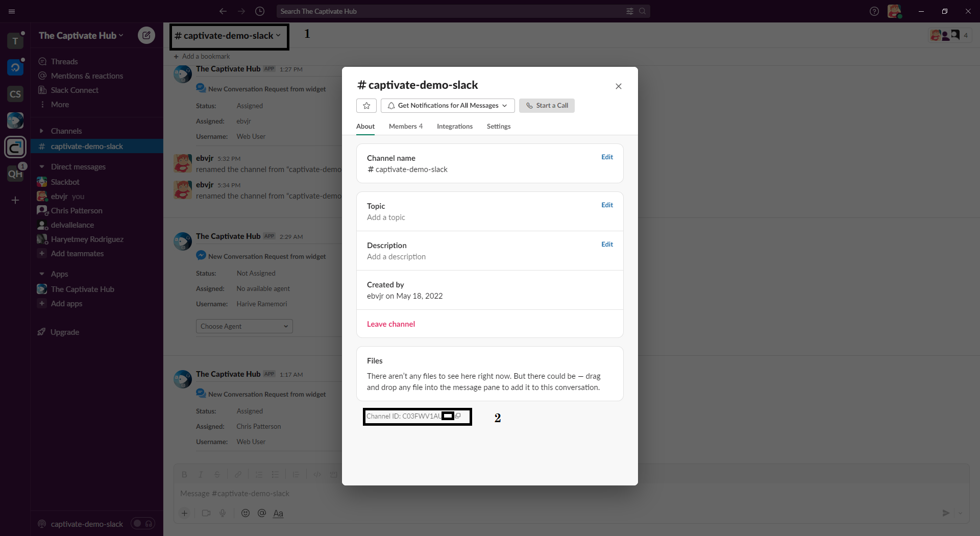The height and width of the screenshot is (536, 980).
Task: Open the Get Notifications for All Messages dropdown
Action: coord(448,106)
